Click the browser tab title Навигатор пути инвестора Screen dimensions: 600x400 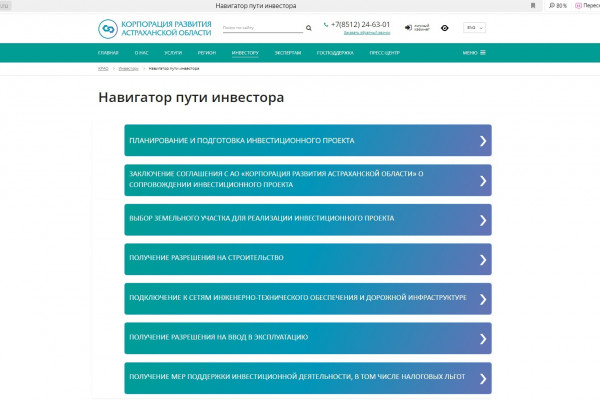(x=256, y=6)
